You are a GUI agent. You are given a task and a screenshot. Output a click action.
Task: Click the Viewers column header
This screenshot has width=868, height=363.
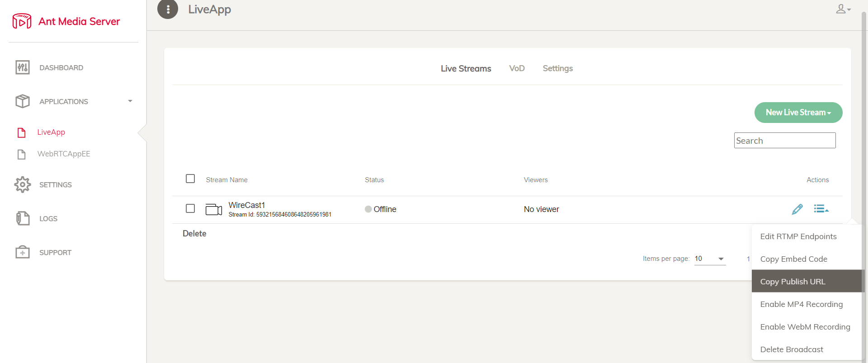536,180
